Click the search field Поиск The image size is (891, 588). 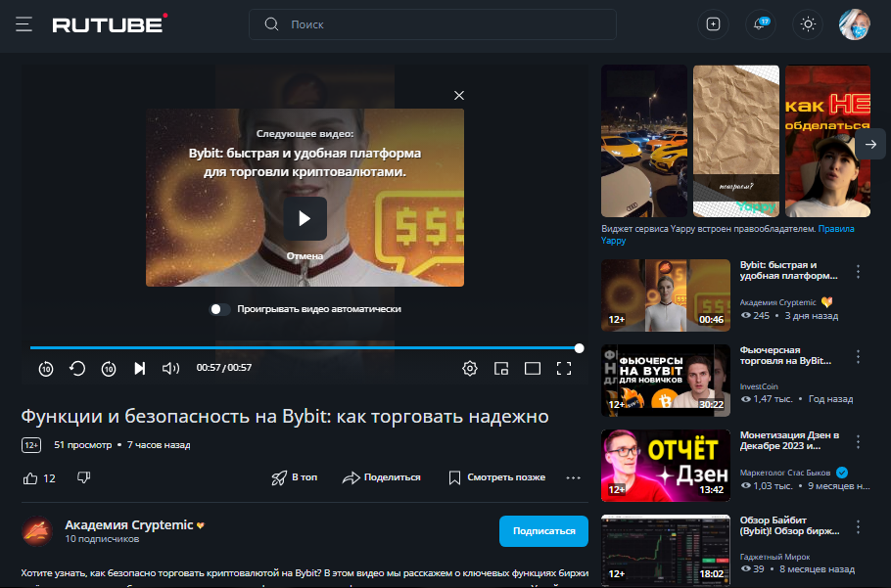coord(433,24)
